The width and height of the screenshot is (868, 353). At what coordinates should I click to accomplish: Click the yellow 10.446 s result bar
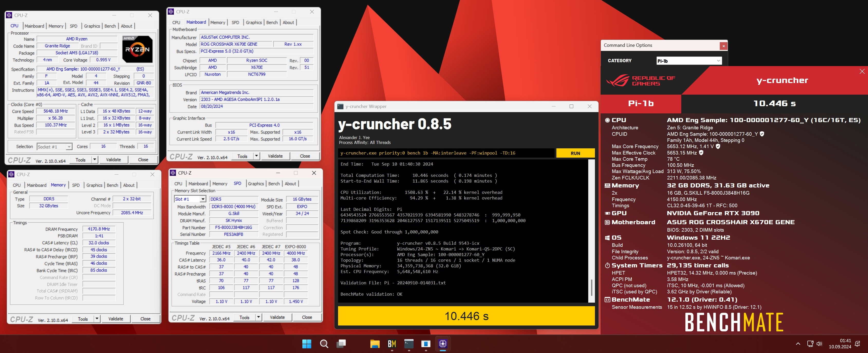pos(466,316)
